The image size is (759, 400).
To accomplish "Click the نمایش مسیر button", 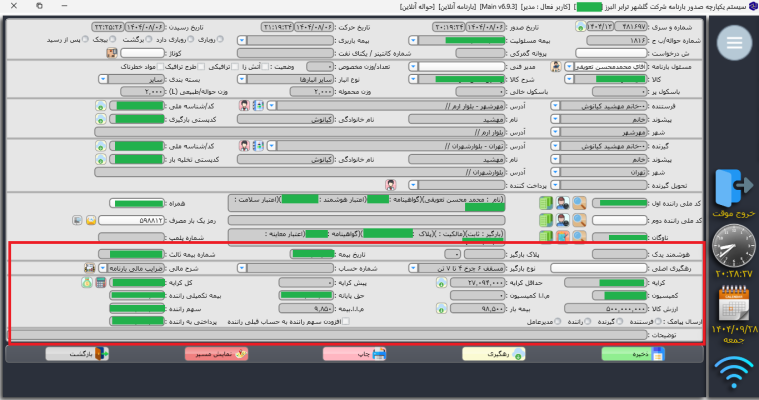I will (219, 352).
